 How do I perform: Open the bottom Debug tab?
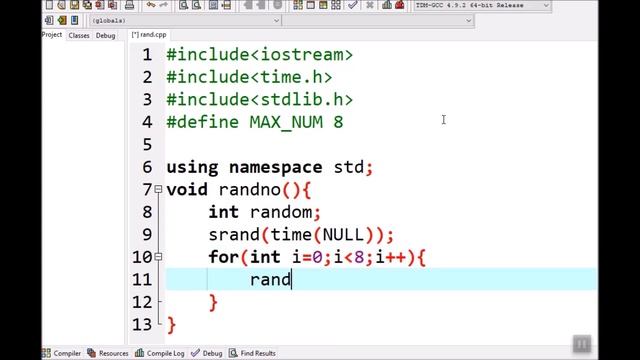coord(207,353)
